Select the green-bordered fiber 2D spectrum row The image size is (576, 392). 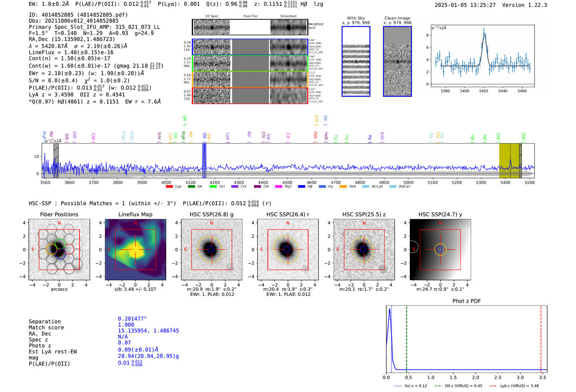(250, 63)
